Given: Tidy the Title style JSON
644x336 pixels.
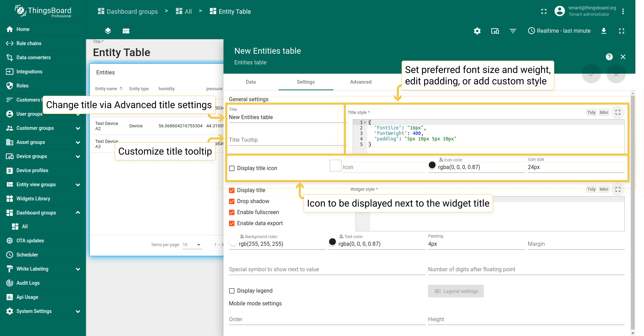Looking at the screenshot, I should coord(591,113).
